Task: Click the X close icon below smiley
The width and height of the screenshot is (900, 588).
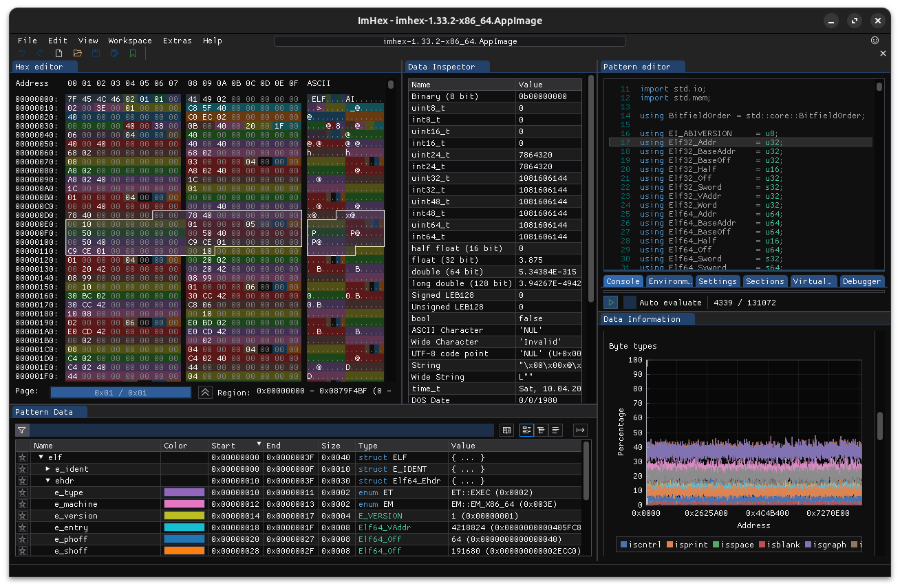Action: click(x=883, y=53)
